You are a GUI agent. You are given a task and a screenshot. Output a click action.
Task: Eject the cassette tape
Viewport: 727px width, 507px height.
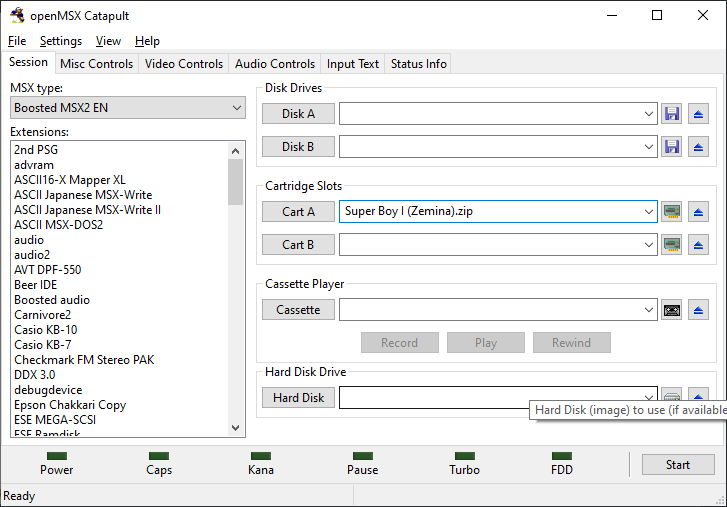coord(698,310)
